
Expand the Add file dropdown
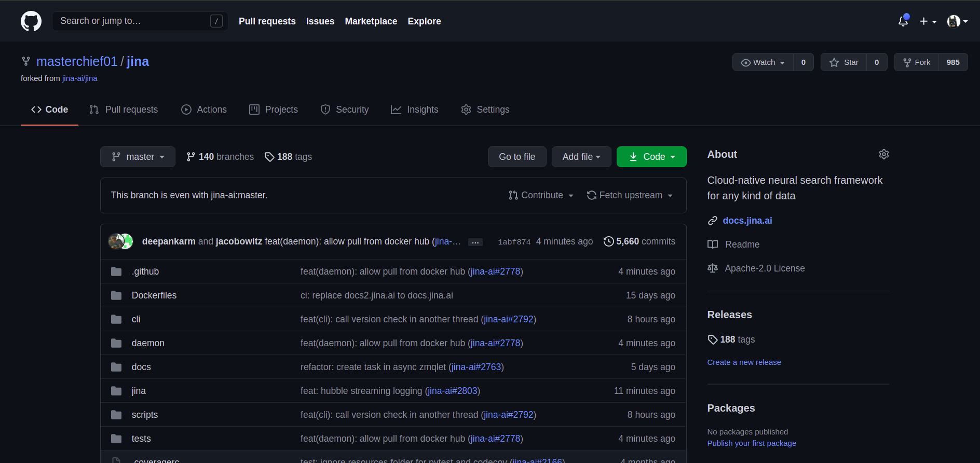pyautogui.click(x=581, y=157)
